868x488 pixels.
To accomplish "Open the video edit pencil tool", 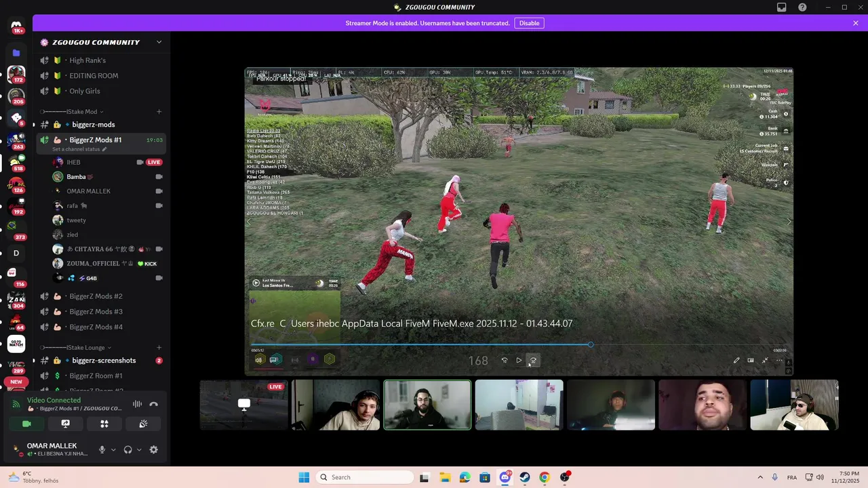I will (736, 361).
